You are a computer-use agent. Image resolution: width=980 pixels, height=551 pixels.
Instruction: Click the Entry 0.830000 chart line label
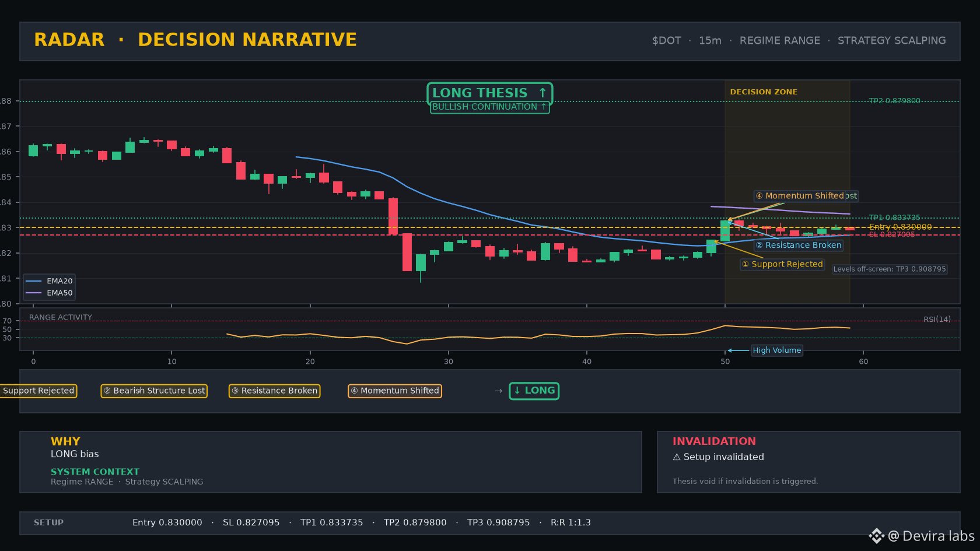(x=900, y=227)
